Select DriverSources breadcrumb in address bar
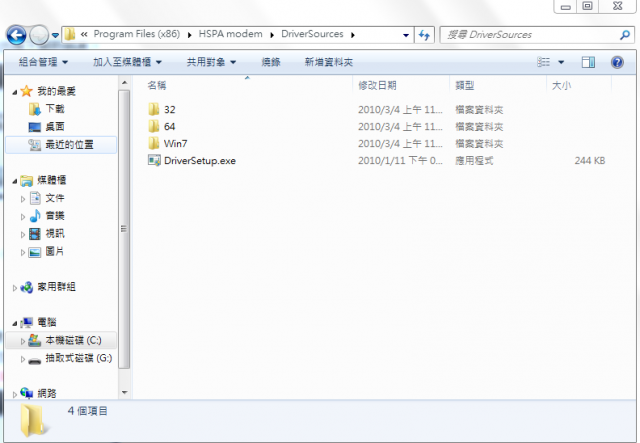 (312, 34)
